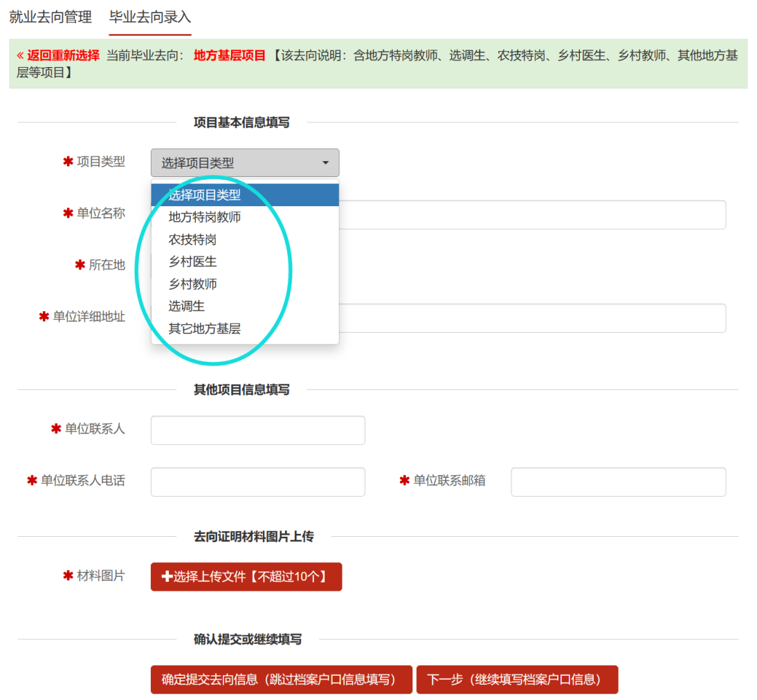
Task: Click plus icon on 选择上传文件 button
Action: point(167,576)
